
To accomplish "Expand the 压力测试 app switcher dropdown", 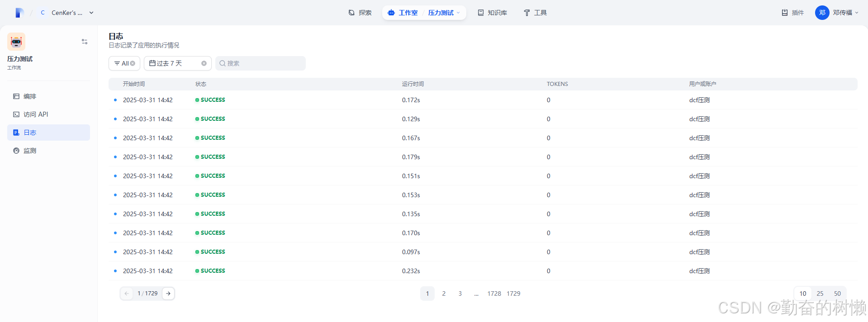I will point(458,13).
